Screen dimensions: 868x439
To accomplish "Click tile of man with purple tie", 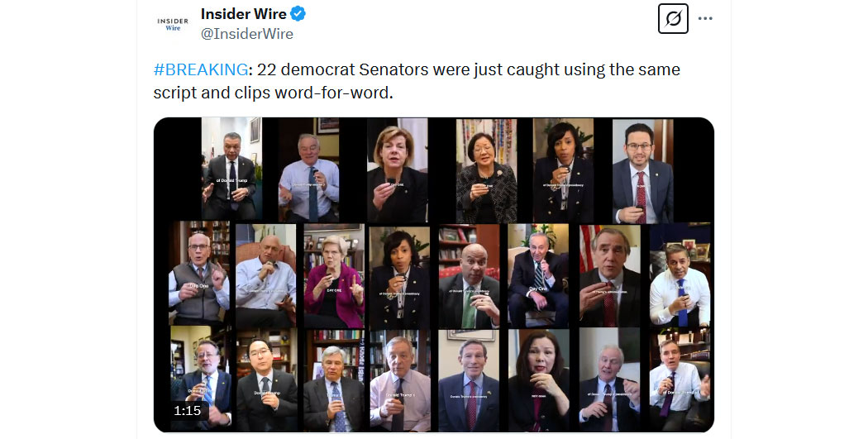I will click(680, 381).
